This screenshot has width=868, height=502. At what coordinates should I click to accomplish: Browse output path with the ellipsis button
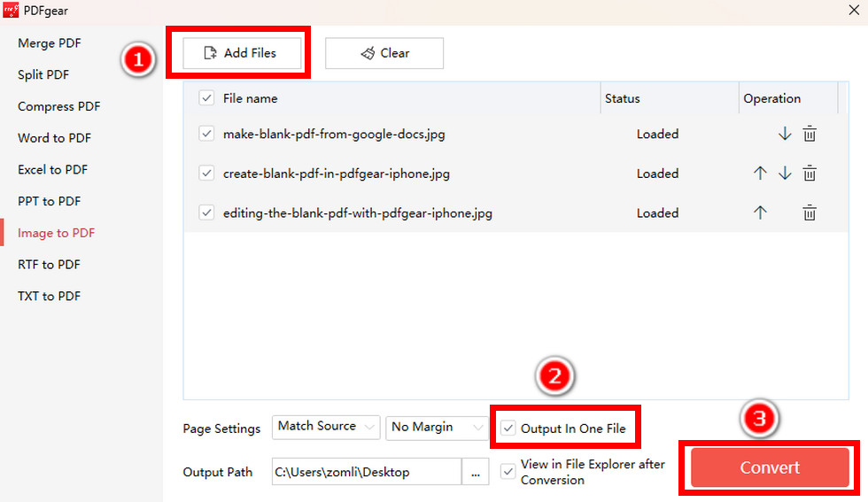[476, 472]
